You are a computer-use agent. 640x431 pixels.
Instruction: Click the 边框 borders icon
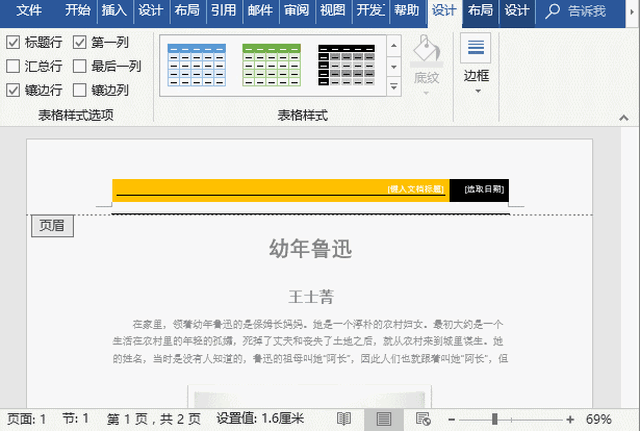coord(476,48)
